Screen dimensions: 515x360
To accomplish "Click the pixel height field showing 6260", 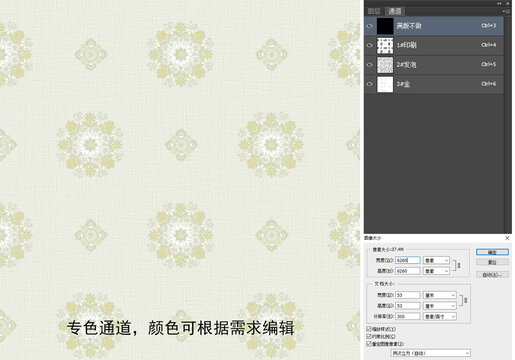I will 408,271.
